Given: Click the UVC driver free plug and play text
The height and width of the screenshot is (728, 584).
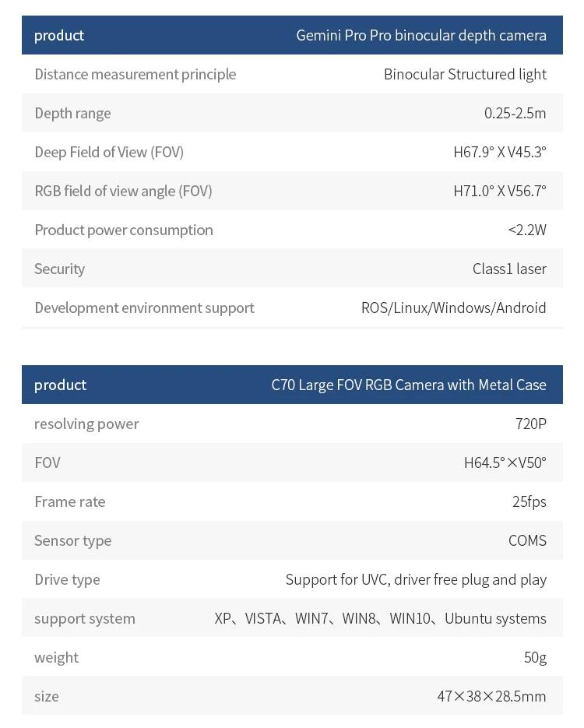Looking at the screenshot, I should click(x=416, y=579).
